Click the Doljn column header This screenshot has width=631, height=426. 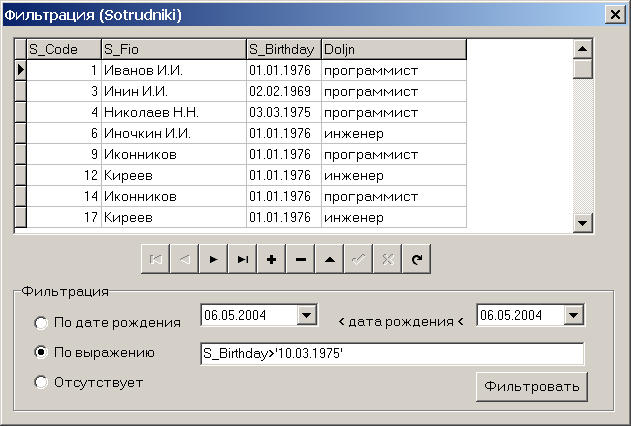(x=394, y=49)
